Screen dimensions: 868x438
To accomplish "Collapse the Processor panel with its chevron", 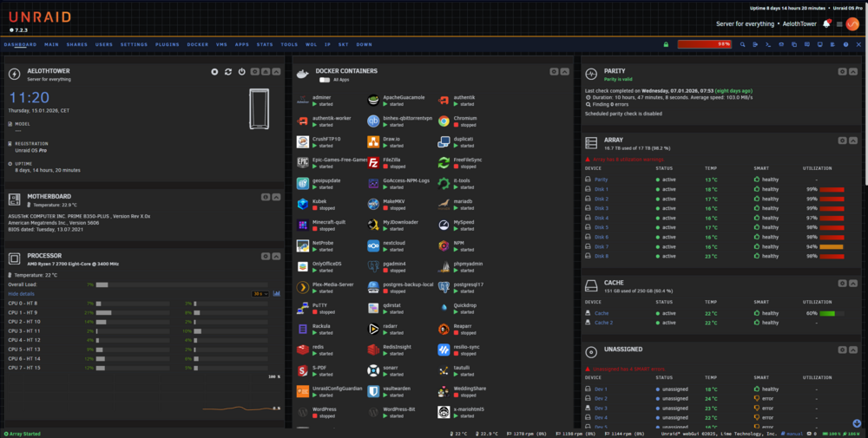I will click(x=276, y=256).
